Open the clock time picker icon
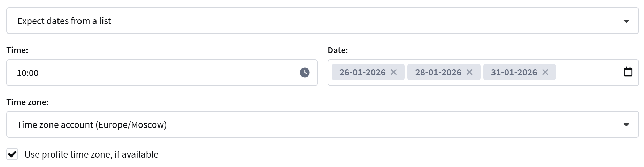 click(305, 73)
